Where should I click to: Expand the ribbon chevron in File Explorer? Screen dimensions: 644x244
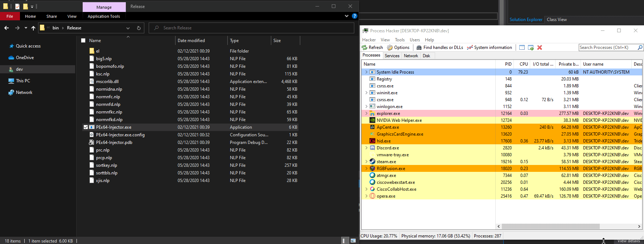click(347, 16)
